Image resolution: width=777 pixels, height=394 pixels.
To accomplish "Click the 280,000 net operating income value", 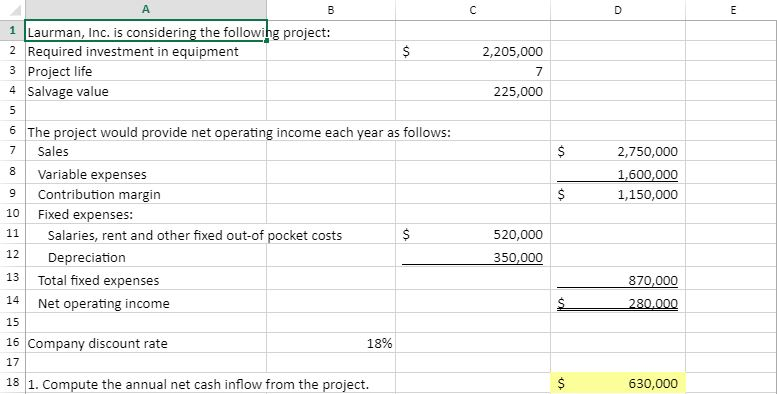I will [x=617, y=301].
